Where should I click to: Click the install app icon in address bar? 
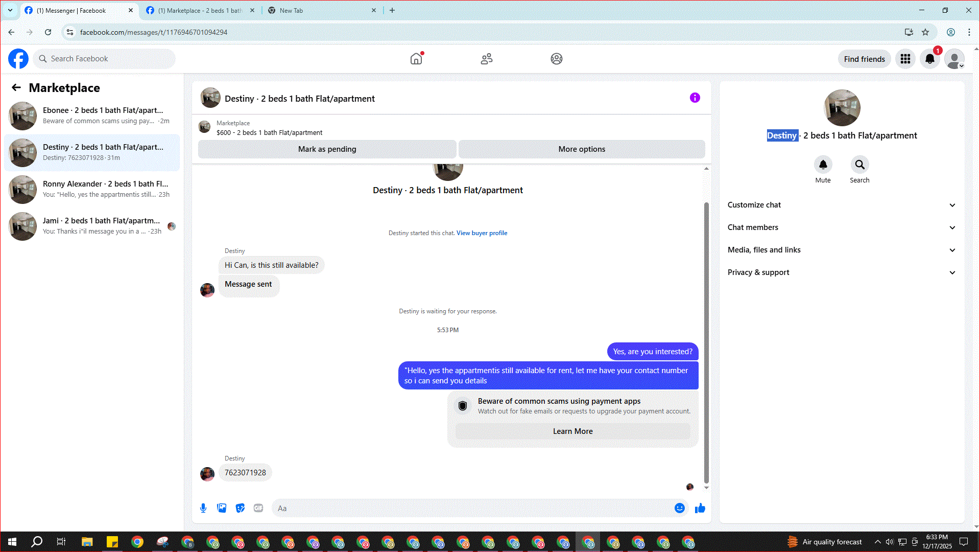coord(909,32)
